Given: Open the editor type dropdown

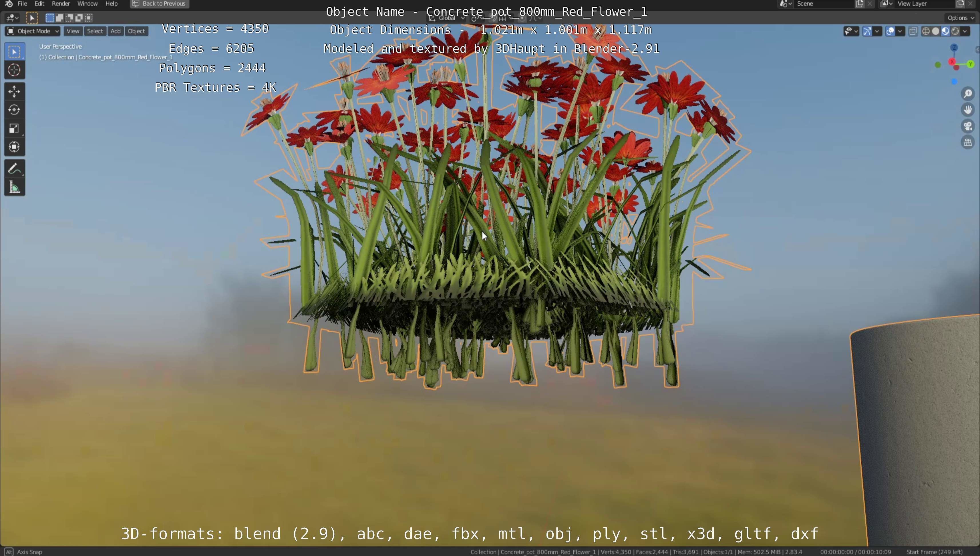Looking at the screenshot, I should click(x=12, y=18).
